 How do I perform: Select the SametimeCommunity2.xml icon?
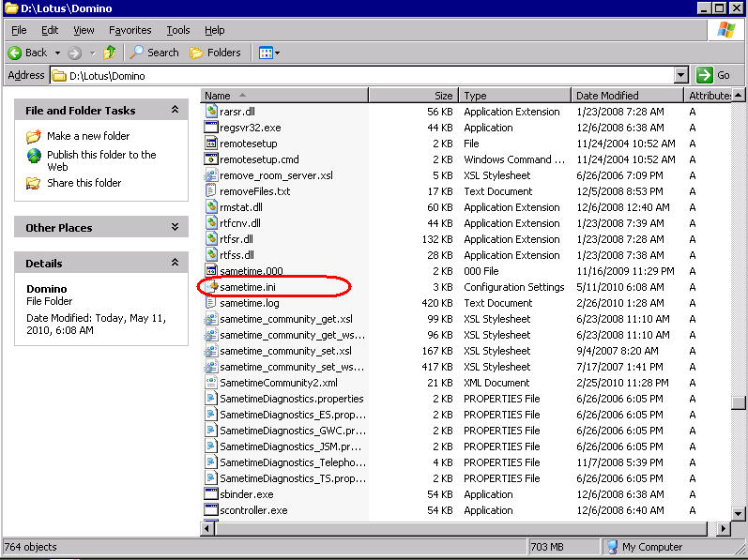[211, 383]
